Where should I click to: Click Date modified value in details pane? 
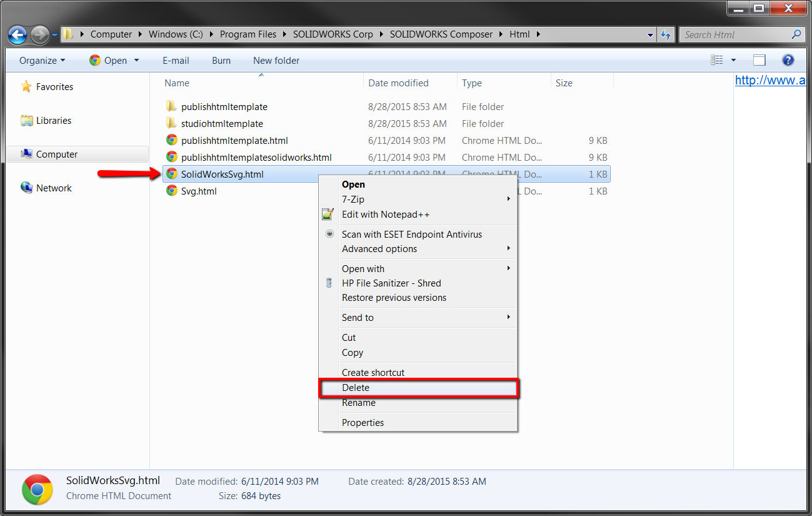[279, 482]
